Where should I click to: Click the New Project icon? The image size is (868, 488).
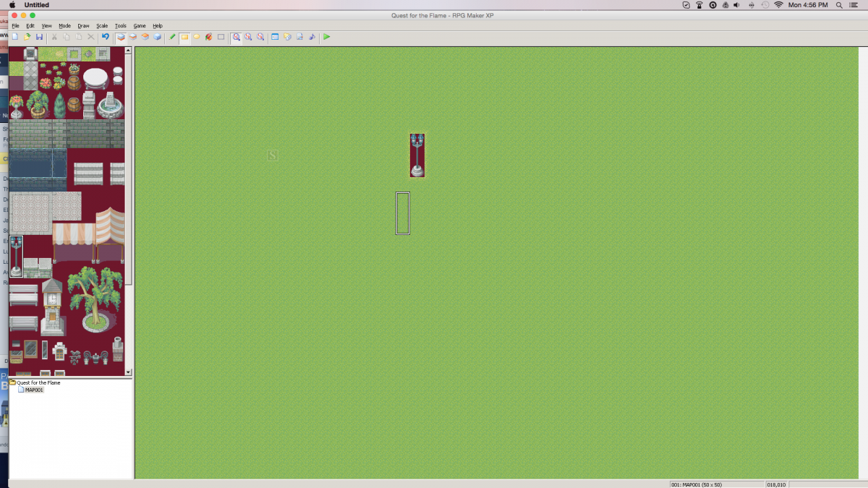pyautogui.click(x=14, y=37)
